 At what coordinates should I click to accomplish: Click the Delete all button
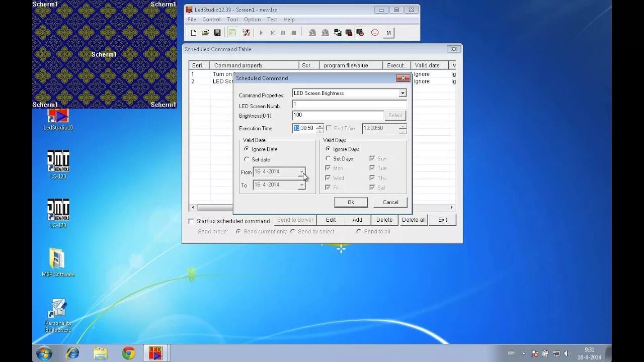pyautogui.click(x=414, y=220)
